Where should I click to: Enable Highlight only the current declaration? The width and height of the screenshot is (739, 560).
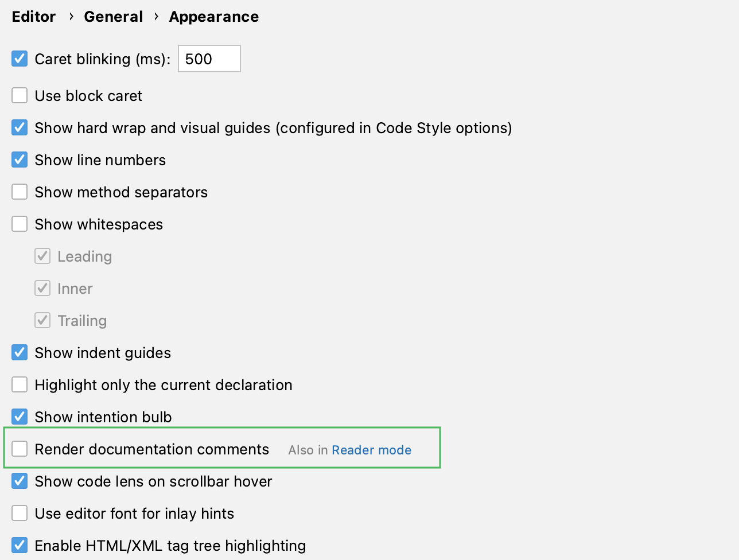tap(19, 384)
